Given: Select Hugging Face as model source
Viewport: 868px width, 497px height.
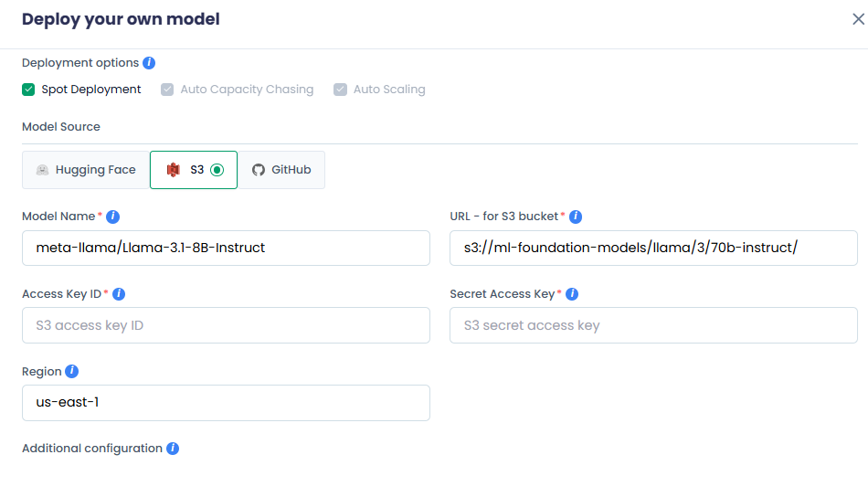Looking at the screenshot, I should click(x=86, y=170).
